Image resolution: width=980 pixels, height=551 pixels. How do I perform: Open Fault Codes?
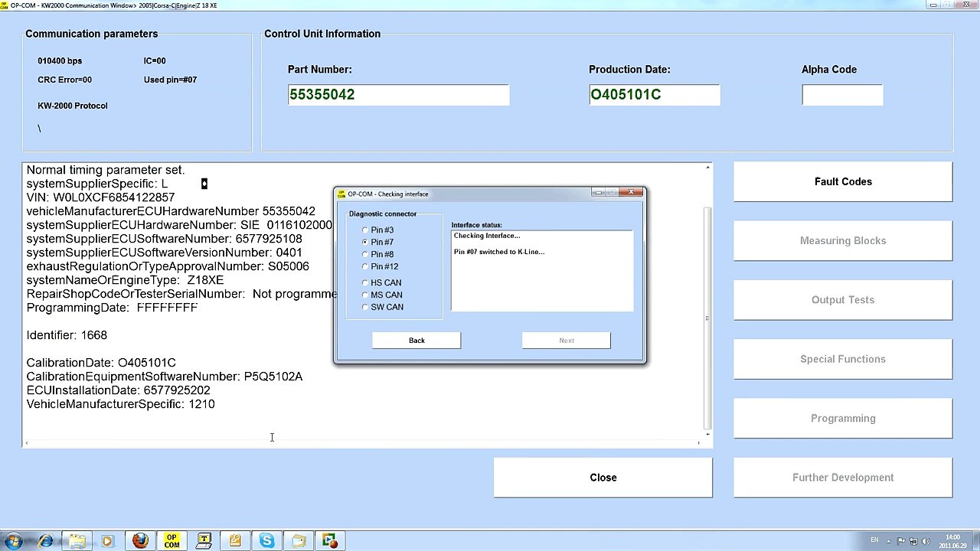pyautogui.click(x=843, y=181)
